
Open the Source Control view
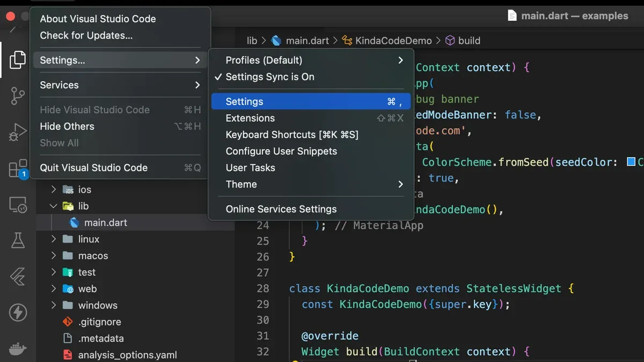pos(18,97)
